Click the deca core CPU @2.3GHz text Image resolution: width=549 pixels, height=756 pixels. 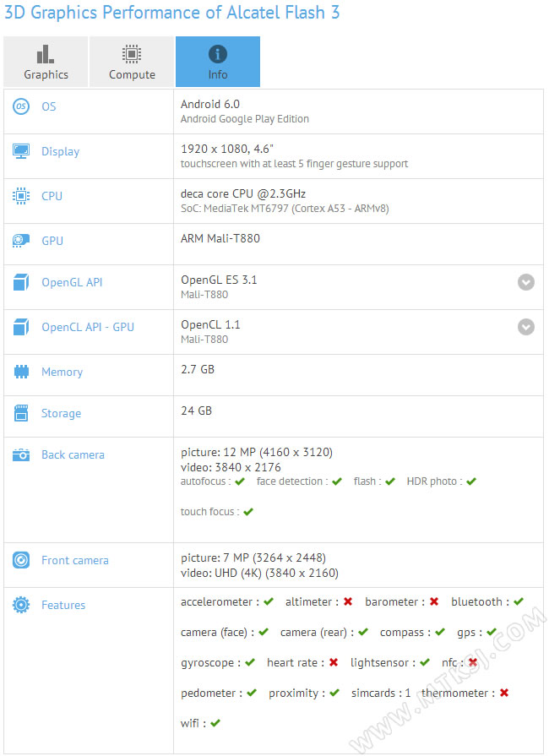(243, 193)
